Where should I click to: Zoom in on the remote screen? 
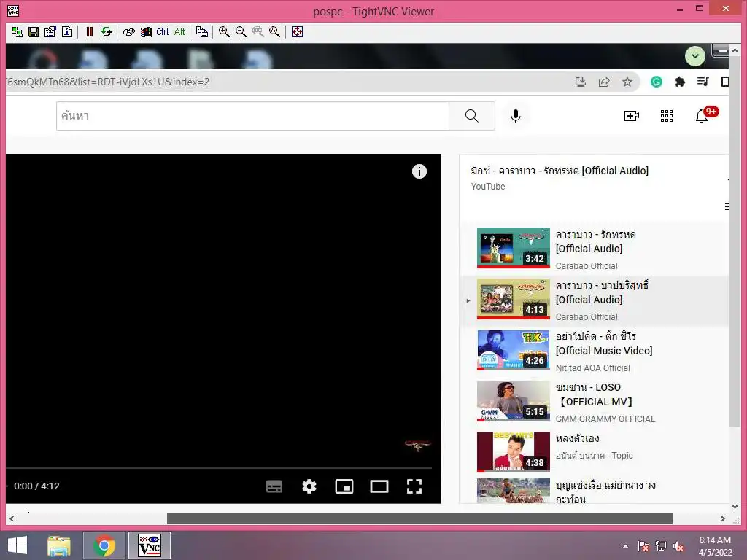pos(224,32)
